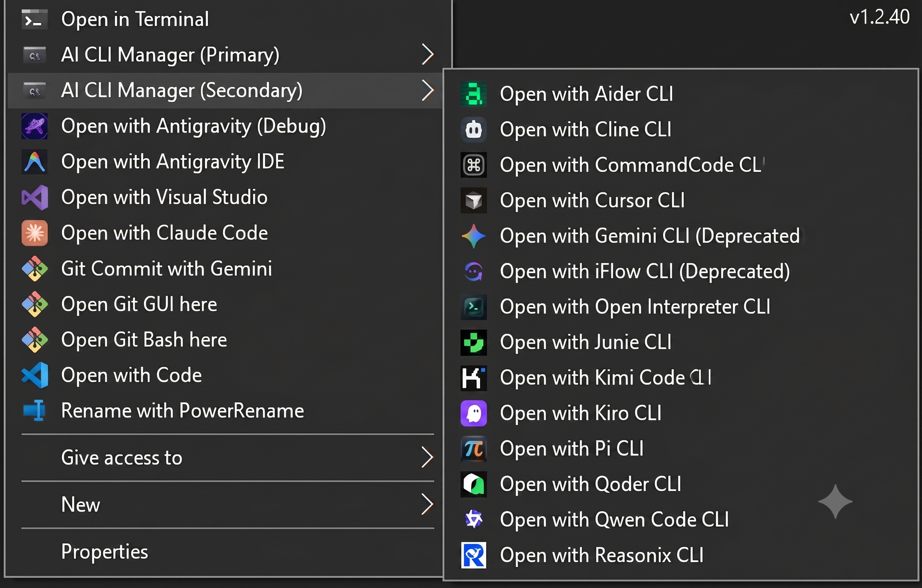Click the Cursor CLI cube icon

click(474, 201)
